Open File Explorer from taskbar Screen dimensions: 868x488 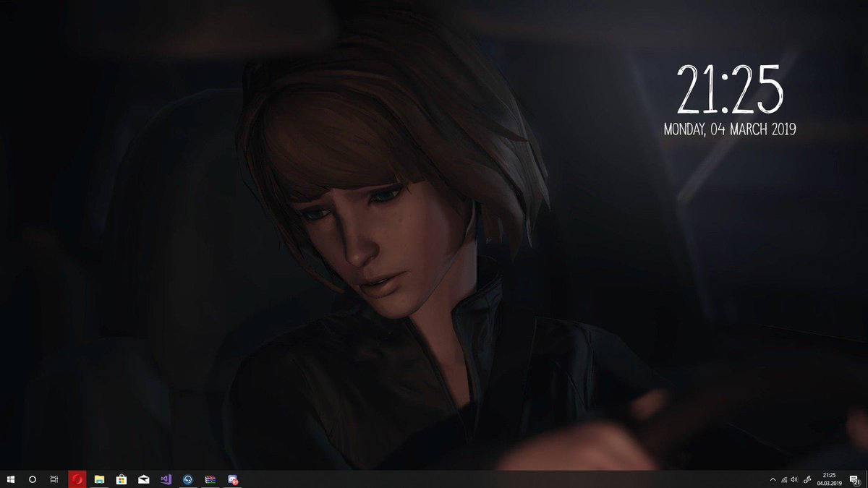(x=99, y=479)
